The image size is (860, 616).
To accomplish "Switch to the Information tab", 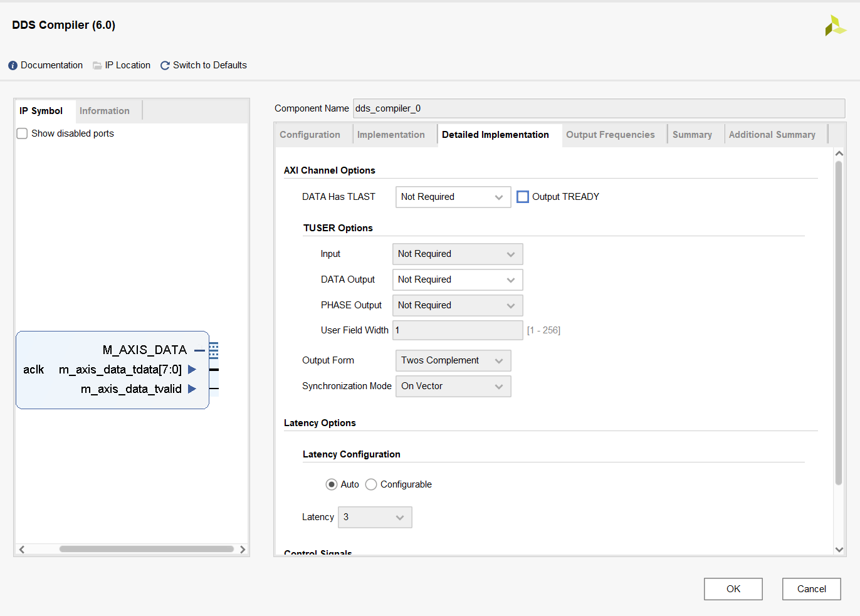I will pos(105,111).
